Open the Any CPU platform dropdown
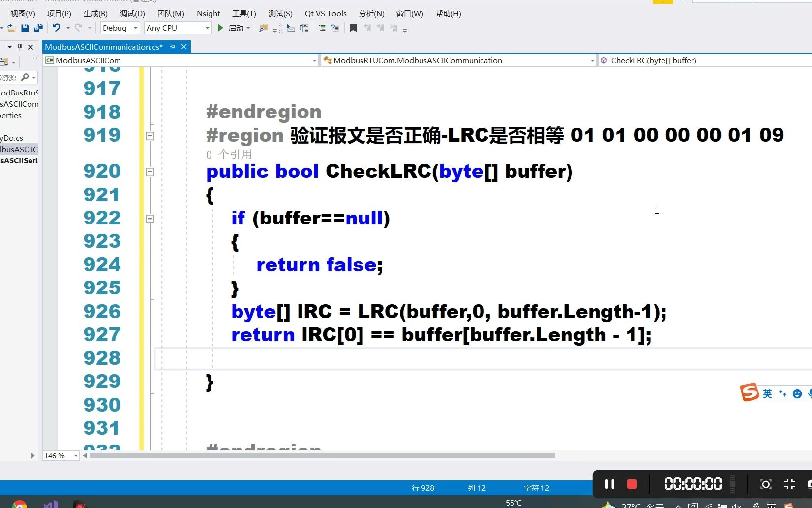This screenshot has width=812, height=508. [207, 28]
